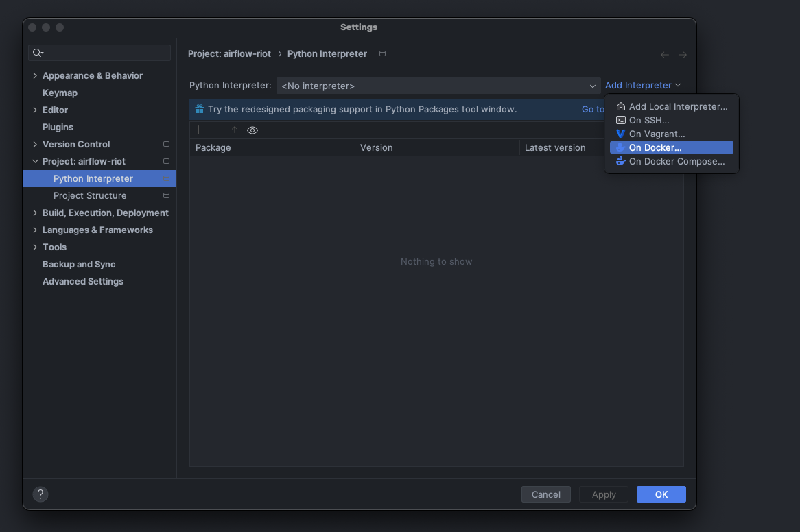Click the add package plus icon
Image resolution: width=800 pixels, height=532 pixels.
198,130
